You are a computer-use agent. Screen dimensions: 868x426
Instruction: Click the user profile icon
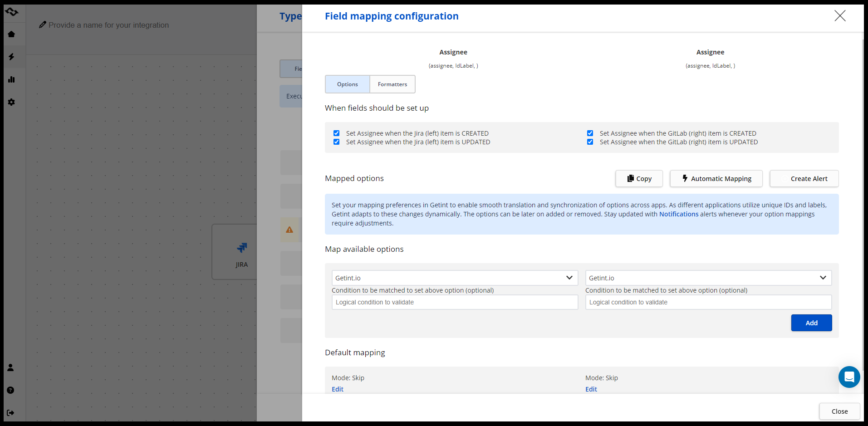tap(10, 367)
